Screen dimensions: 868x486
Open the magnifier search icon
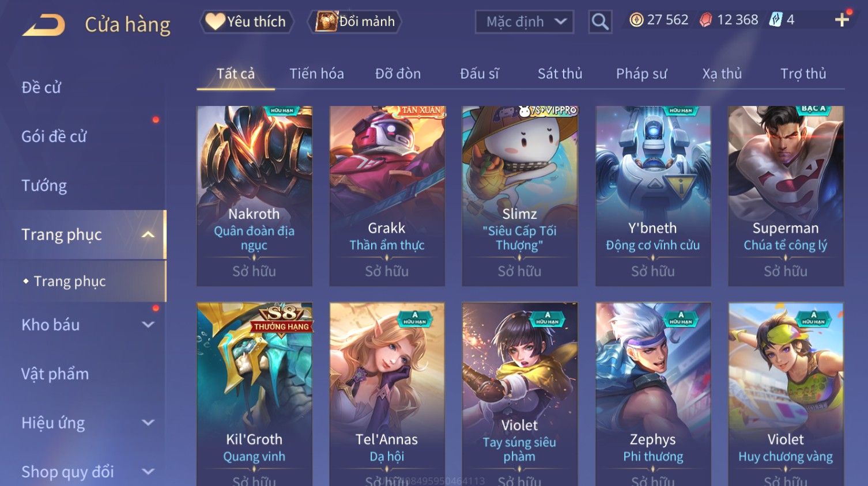(x=600, y=22)
